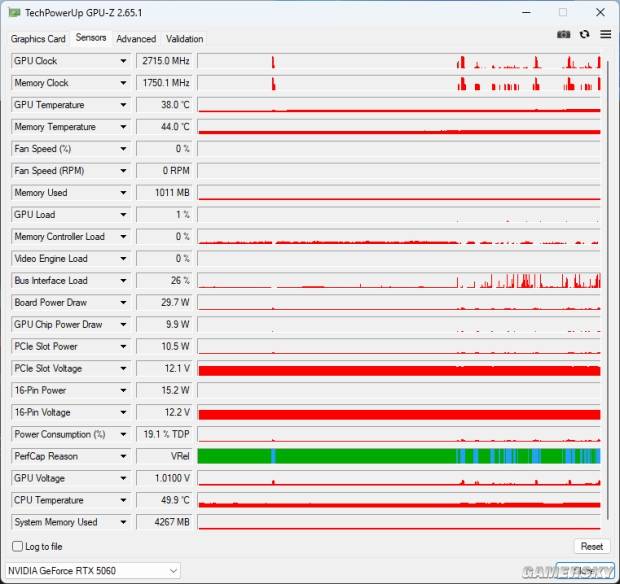Expand the System Memory Used dropdown
This screenshot has height=584, width=620.
click(x=123, y=522)
